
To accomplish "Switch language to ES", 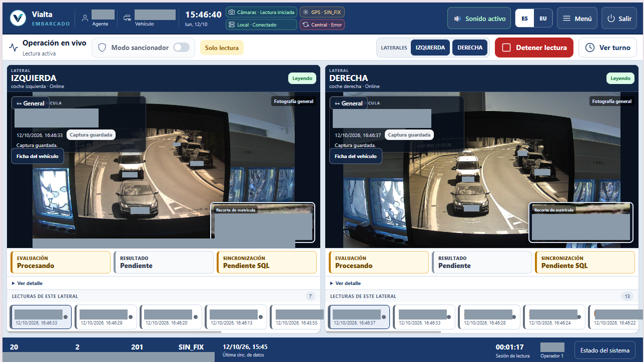I will point(524,18).
